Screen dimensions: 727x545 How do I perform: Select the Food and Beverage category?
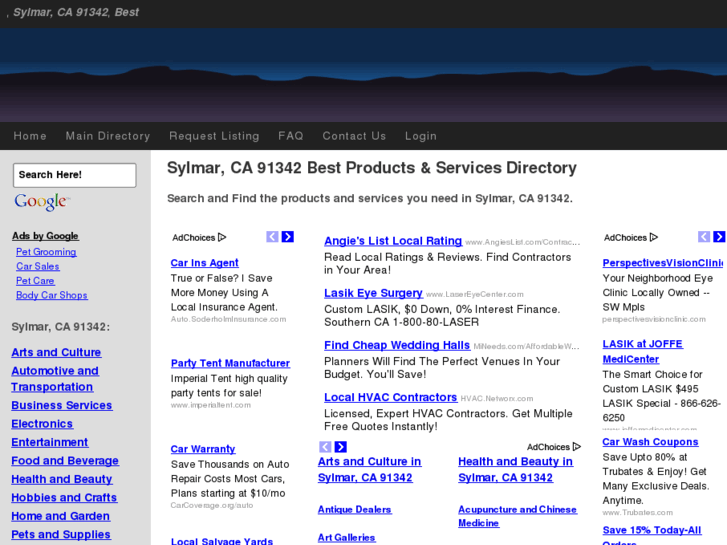(65, 461)
